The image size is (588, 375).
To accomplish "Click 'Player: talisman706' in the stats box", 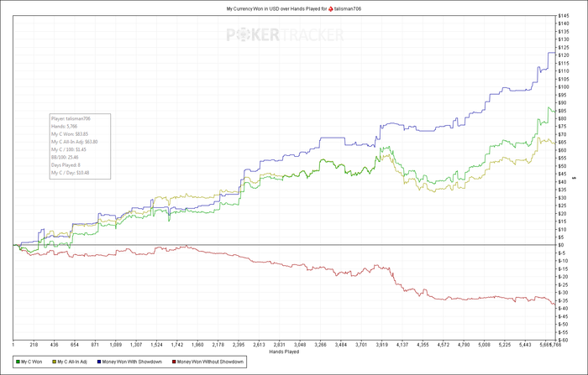I will [71, 118].
